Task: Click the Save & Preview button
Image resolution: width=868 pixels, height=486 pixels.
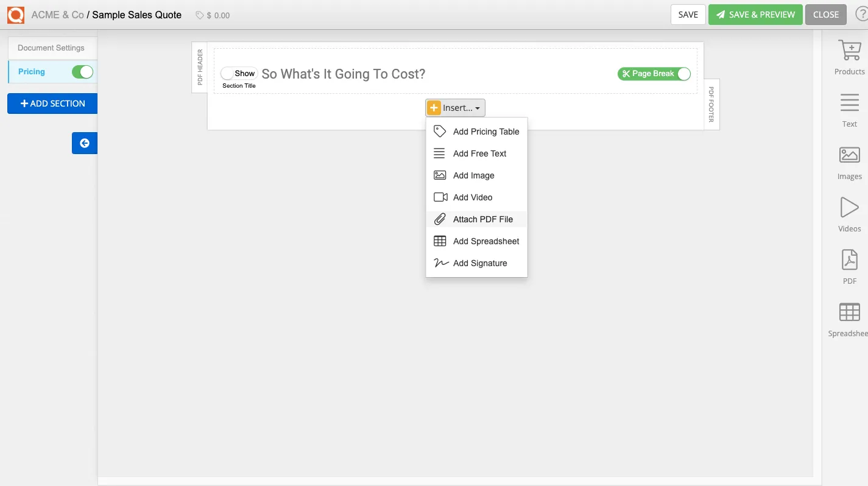Action: tap(755, 15)
